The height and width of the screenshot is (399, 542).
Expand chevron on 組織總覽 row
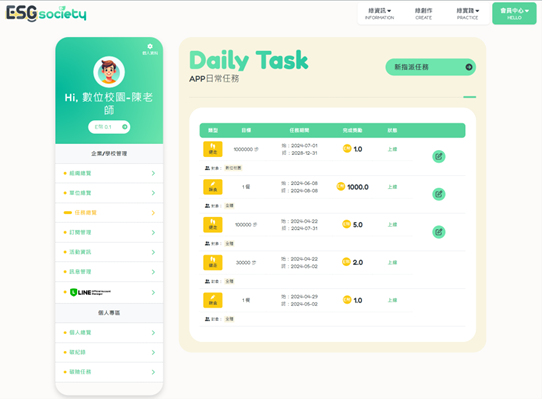click(x=153, y=173)
